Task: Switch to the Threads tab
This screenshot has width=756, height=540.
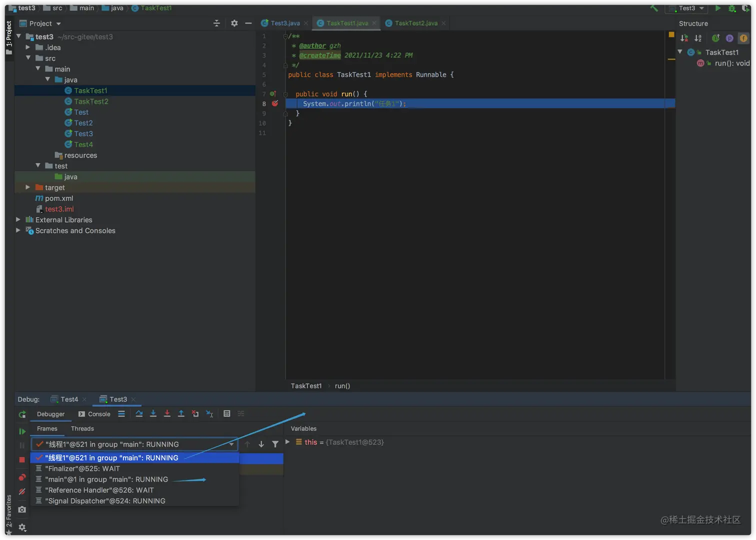Action: pyautogui.click(x=82, y=428)
